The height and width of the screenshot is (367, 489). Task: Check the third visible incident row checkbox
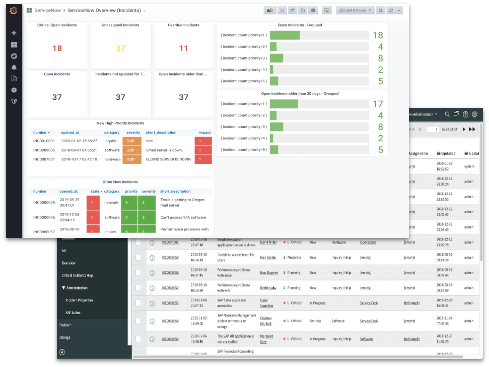tap(138, 273)
